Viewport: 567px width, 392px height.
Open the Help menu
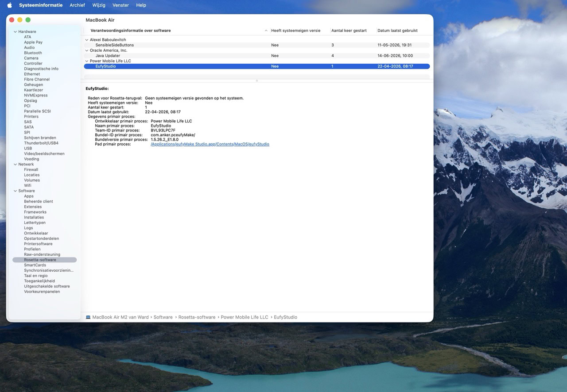click(141, 5)
